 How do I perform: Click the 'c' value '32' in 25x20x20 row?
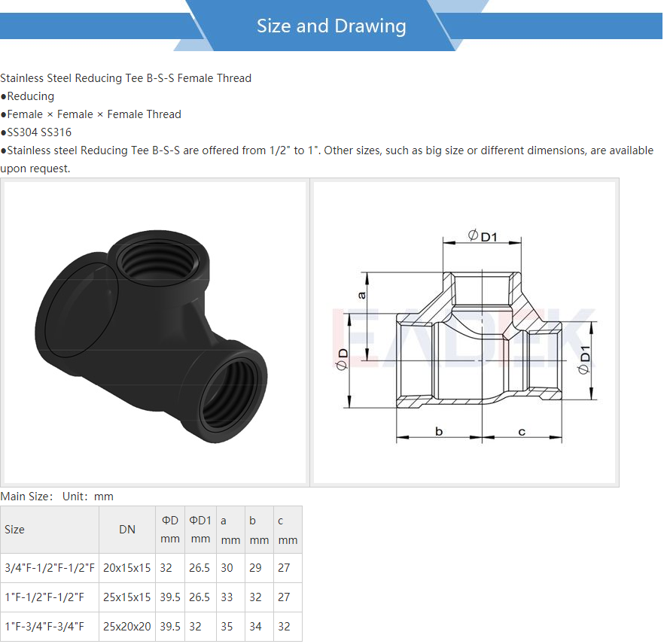tap(288, 626)
